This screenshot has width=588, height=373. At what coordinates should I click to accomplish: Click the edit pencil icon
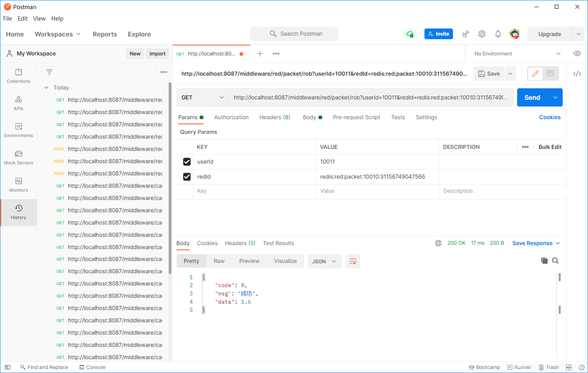(x=535, y=74)
